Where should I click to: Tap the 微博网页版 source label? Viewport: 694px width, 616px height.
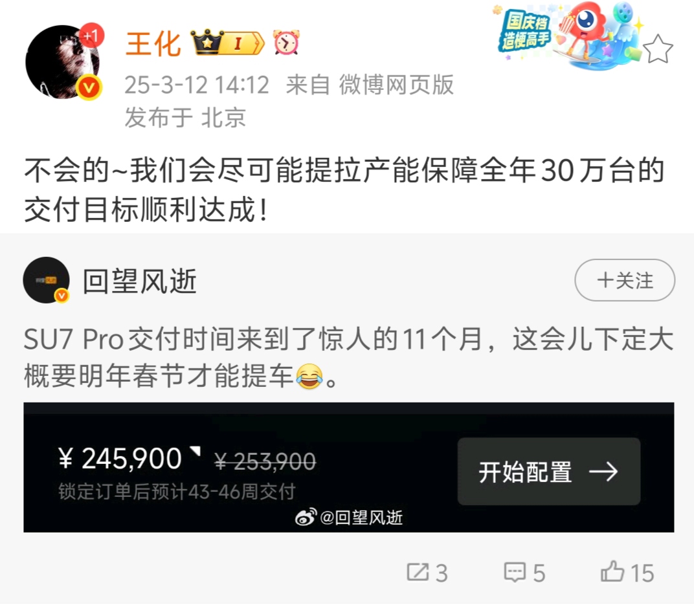click(396, 85)
